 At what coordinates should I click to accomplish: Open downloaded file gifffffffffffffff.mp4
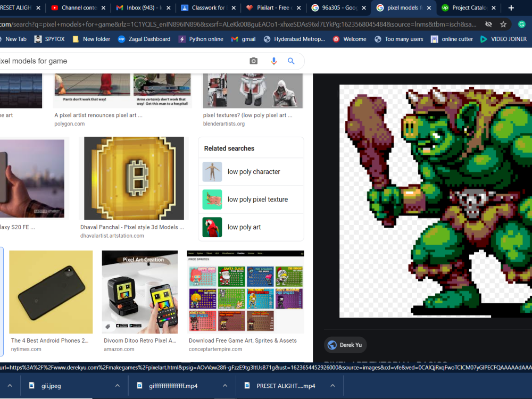tap(174, 386)
